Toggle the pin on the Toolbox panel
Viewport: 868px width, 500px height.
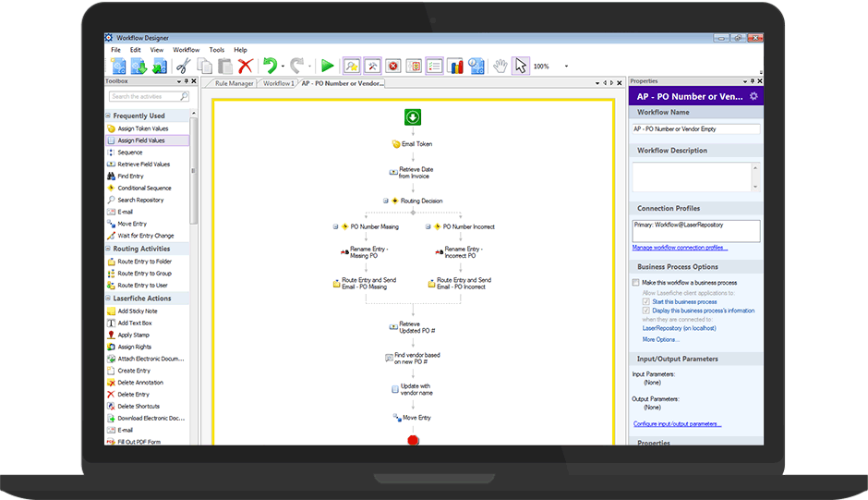(x=186, y=81)
